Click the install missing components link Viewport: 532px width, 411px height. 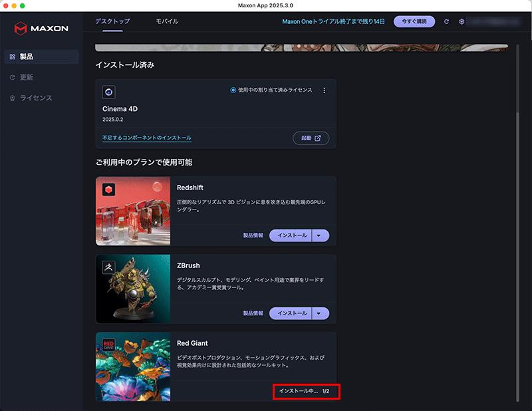point(146,138)
